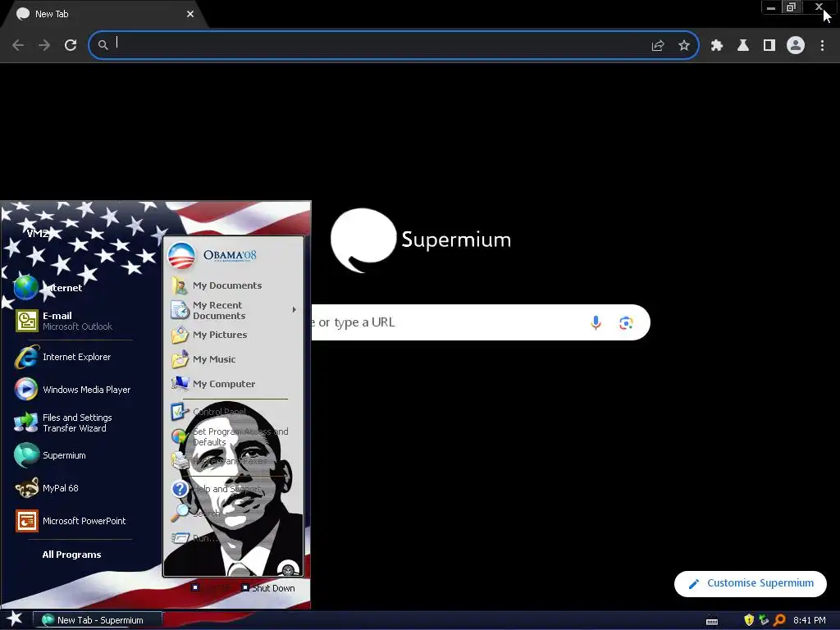Open Set Program Access and Defaults
This screenshot has height=630, width=840.
point(231,436)
